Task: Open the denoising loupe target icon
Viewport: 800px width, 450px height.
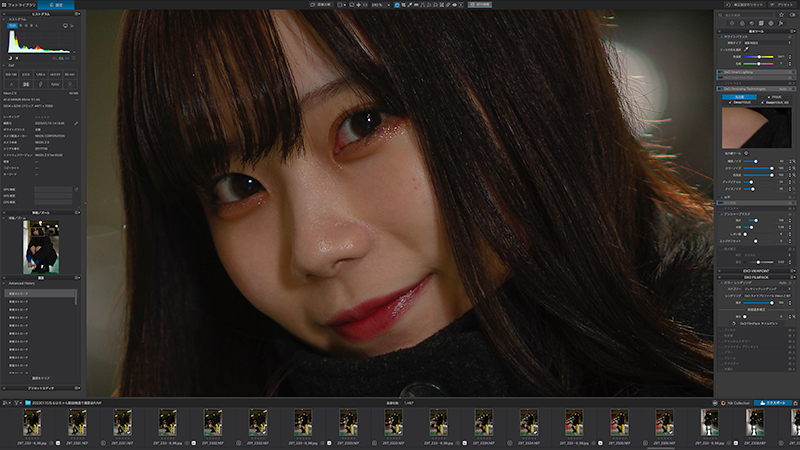Action: [746, 153]
